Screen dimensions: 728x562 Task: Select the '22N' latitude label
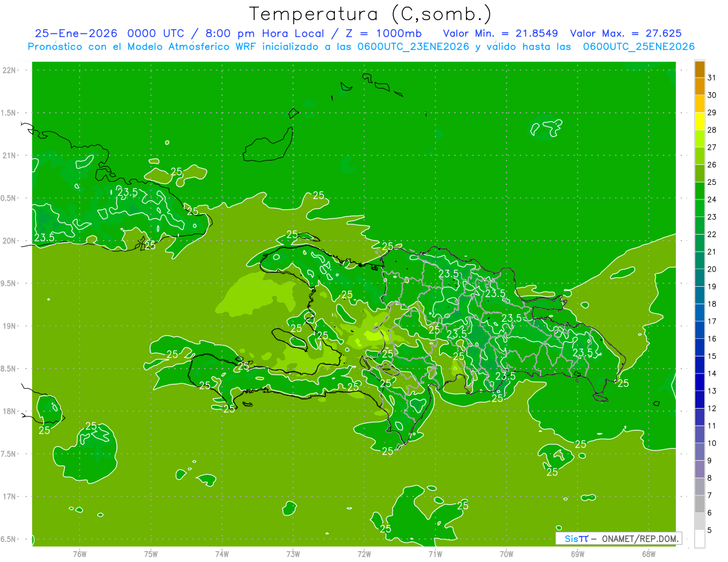pos(10,70)
